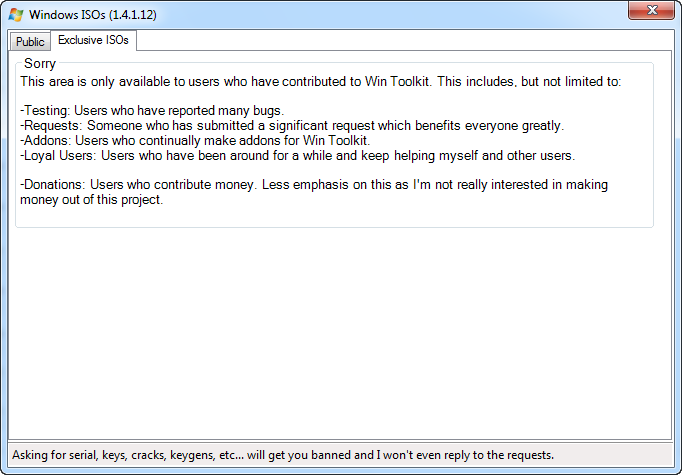Click the 'money out of this project.' line
682x475 pixels.
91,200
